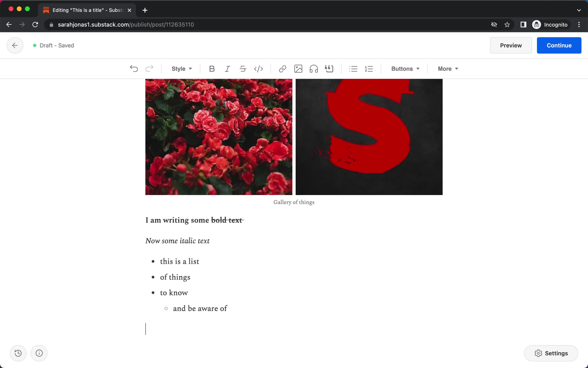Open the Style dropdown
Image resolution: width=588 pixels, height=368 pixels.
tap(182, 69)
